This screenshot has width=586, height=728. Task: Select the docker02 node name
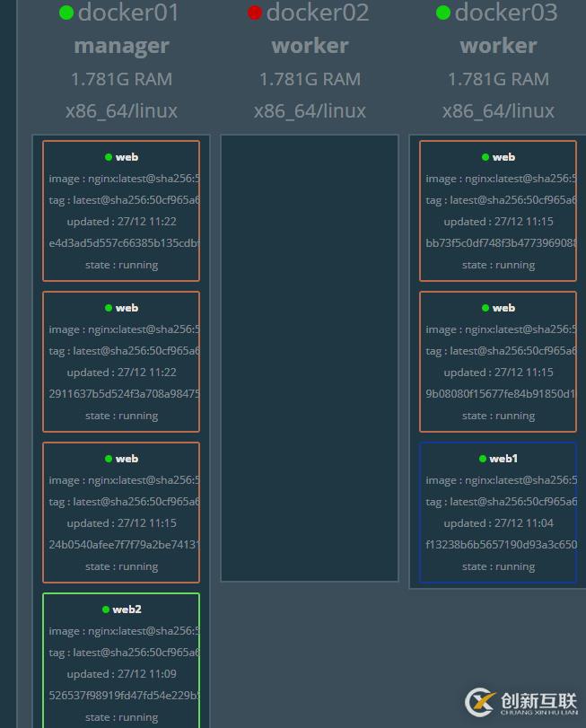click(x=318, y=13)
